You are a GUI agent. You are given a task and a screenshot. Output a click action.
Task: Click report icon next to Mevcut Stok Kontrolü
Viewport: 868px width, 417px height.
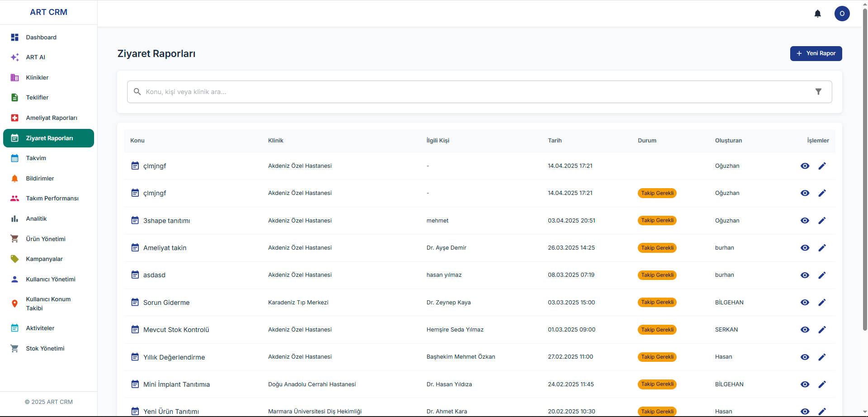135,330
